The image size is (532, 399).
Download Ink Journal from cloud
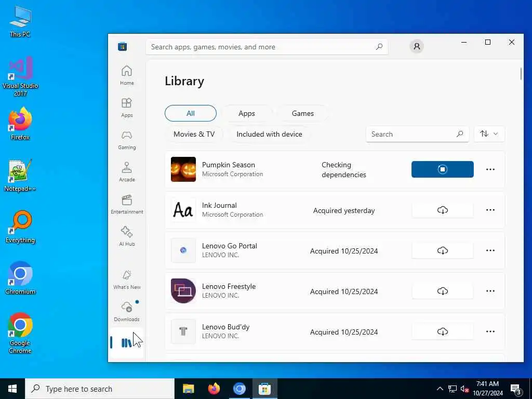(443, 210)
